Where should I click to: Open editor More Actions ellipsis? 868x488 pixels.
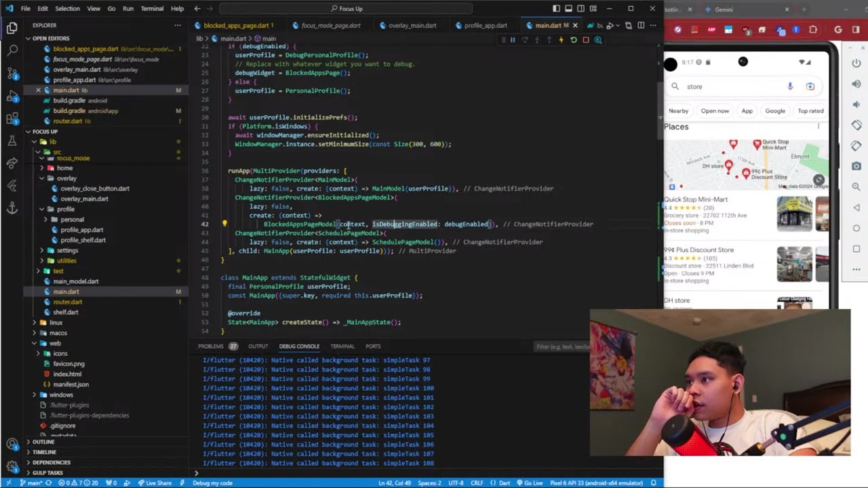pyautogui.click(x=653, y=26)
